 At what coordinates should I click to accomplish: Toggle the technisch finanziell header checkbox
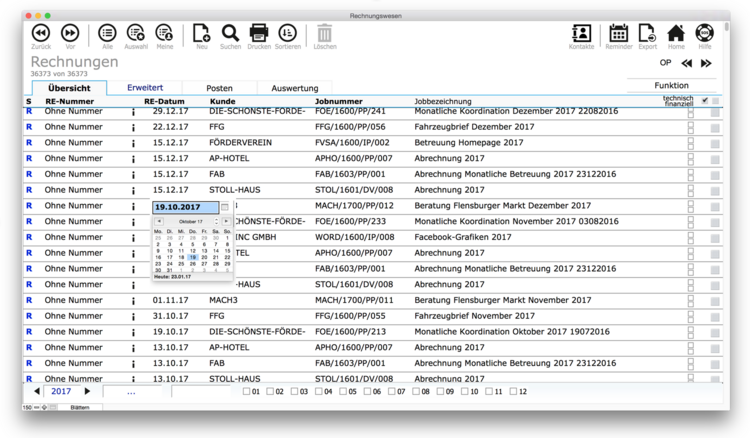705,100
